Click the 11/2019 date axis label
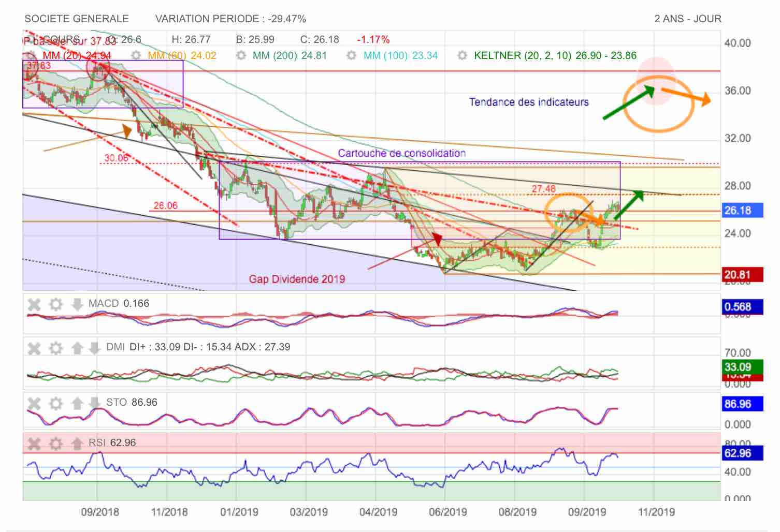This screenshot has width=780, height=532. click(656, 512)
